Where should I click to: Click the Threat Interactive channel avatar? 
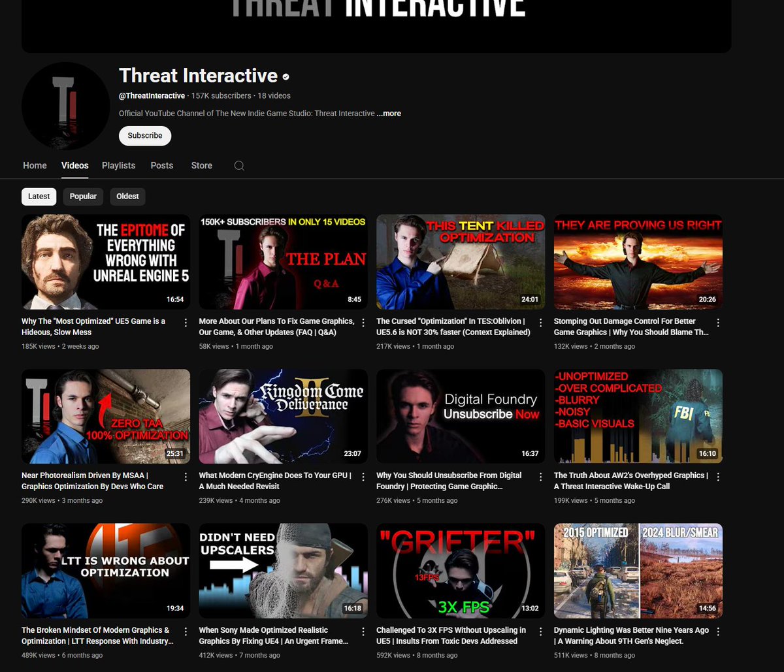point(65,106)
